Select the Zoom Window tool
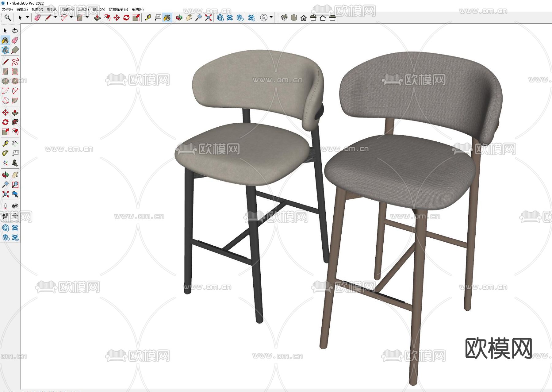Viewport: 552px width, 392px height. click(x=15, y=184)
